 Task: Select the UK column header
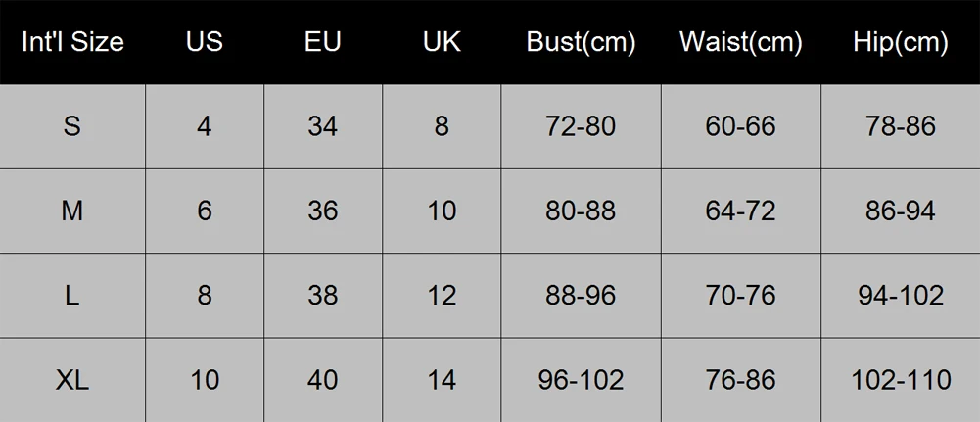click(x=442, y=42)
